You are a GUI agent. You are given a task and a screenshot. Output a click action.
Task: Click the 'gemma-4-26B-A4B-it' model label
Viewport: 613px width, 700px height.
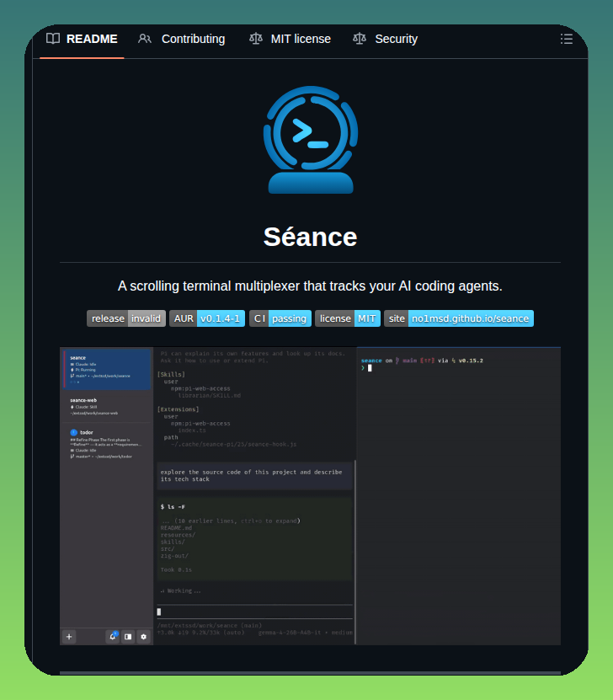click(x=289, y=633)
